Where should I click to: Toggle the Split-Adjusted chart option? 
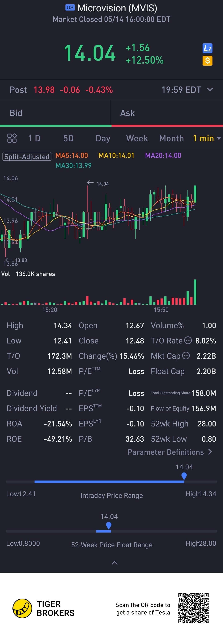[27, 156]
